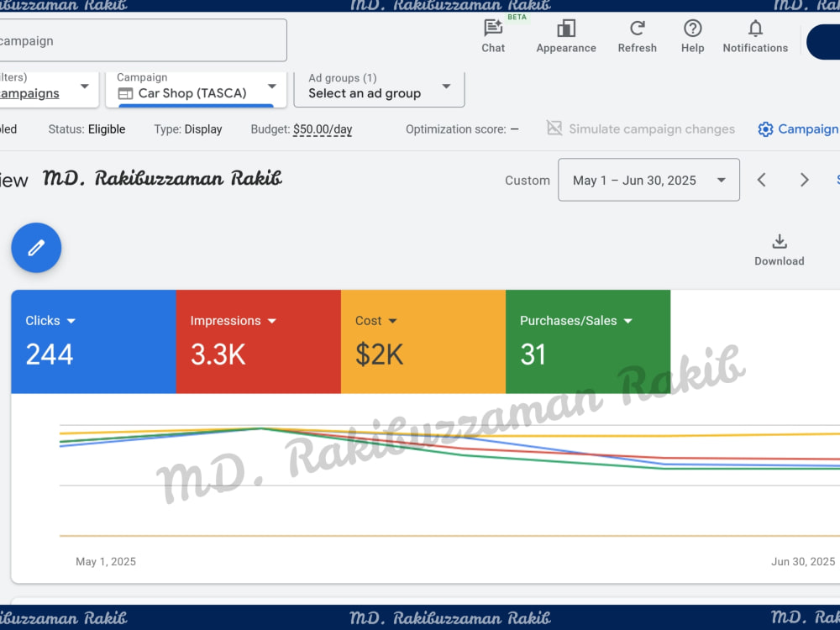The image size is (840, 630).
Task: Download the overview chart
Action: [x=779, y=249]
